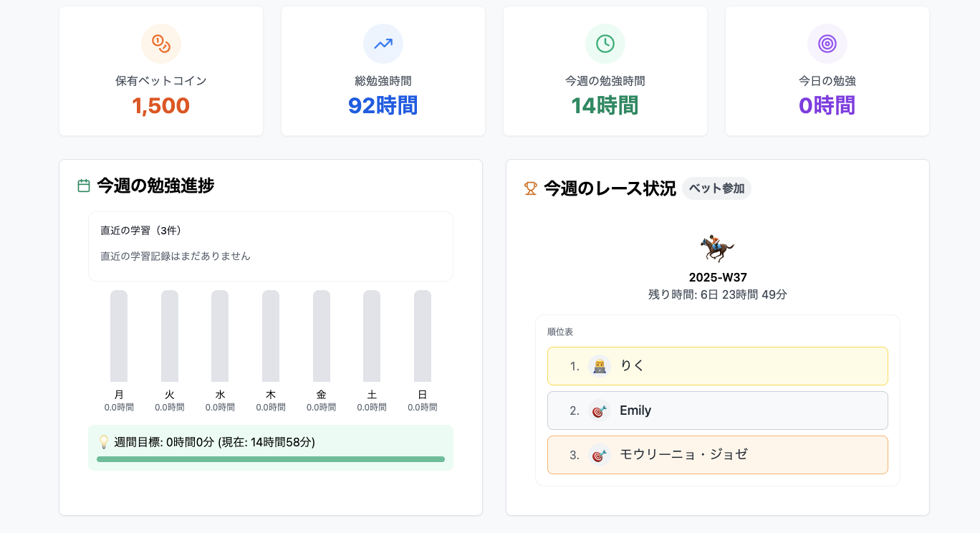Click the weekly goal progress bar
Image resolution: width=980 pixels, height=533 pixels.
point(271,459)
